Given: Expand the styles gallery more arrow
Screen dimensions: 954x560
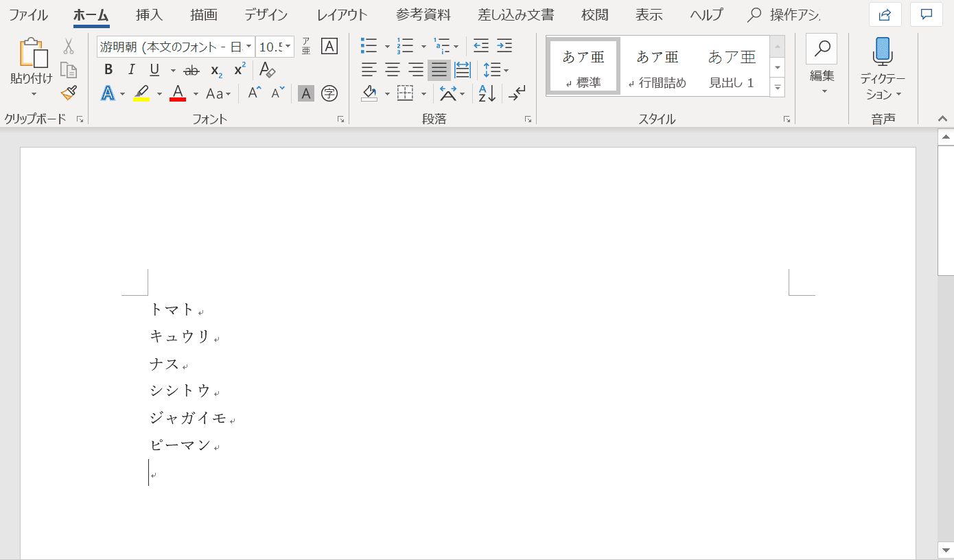Looking at the screenshot, I should coord(778,87).
